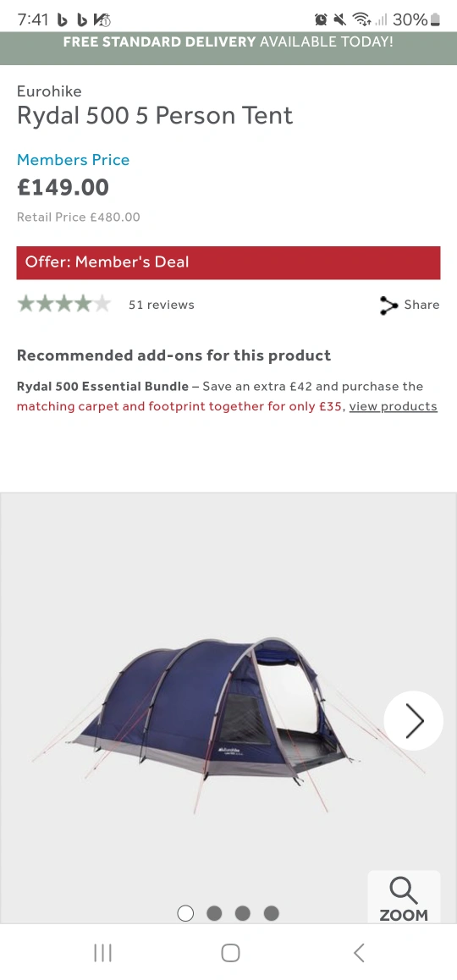The width and height of the screenshot is (457, 980).
Task: Open the view products link
Action: (394, 406)
